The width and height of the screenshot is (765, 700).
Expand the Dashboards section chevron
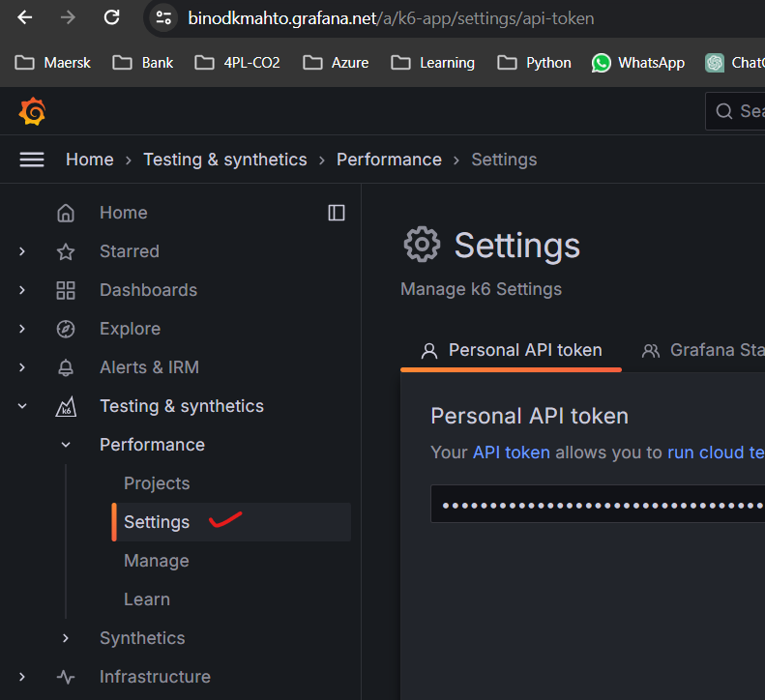[22, 290]
